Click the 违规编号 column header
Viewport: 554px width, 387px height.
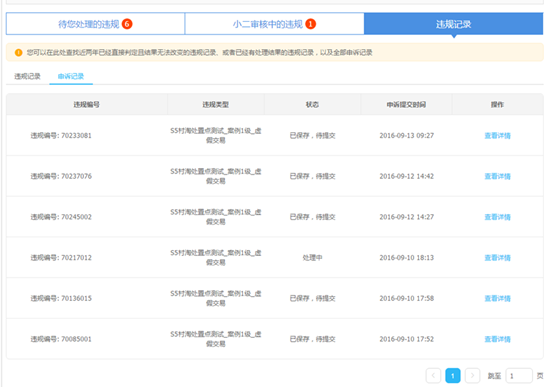click(87, 104)
